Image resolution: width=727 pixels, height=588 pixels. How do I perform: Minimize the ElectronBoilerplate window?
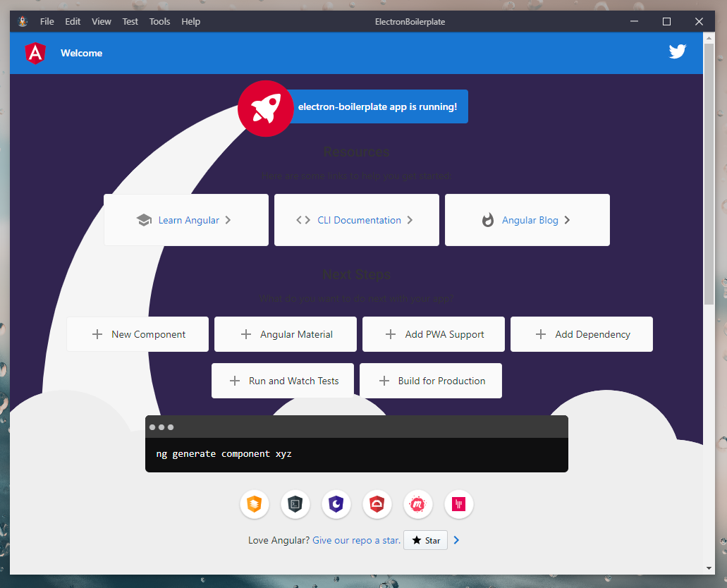(x=634, y=21)
